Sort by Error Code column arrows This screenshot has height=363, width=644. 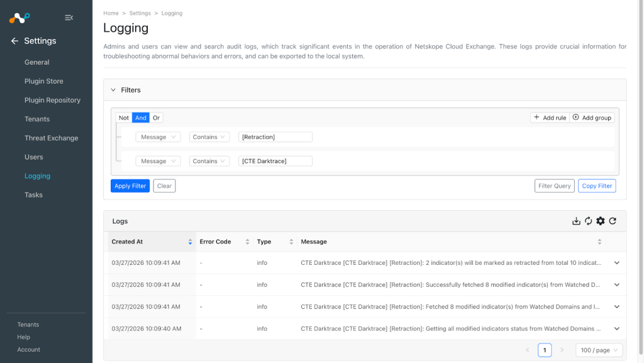click(247, 242)
